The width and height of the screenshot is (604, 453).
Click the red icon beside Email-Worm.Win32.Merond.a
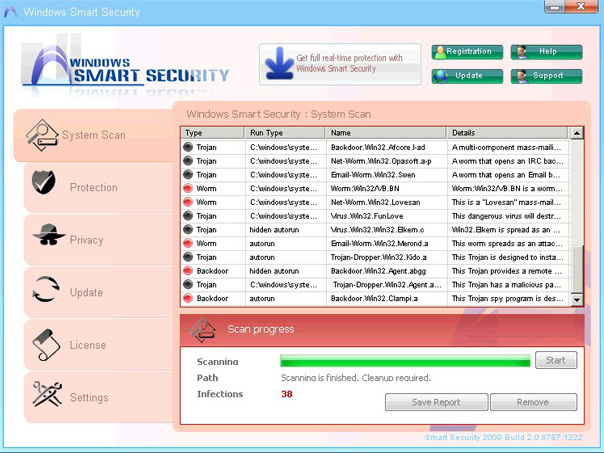click(188, 243)
